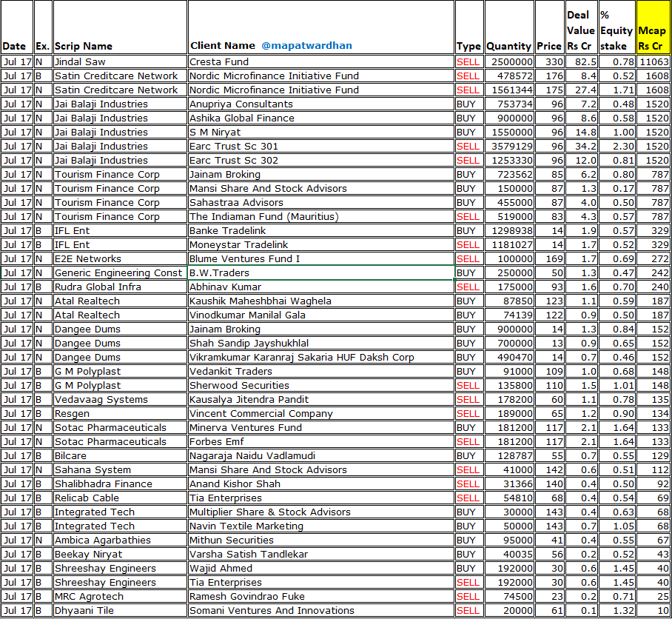
Task: Click Resgen scrip cell
Action: coord(120,413)
